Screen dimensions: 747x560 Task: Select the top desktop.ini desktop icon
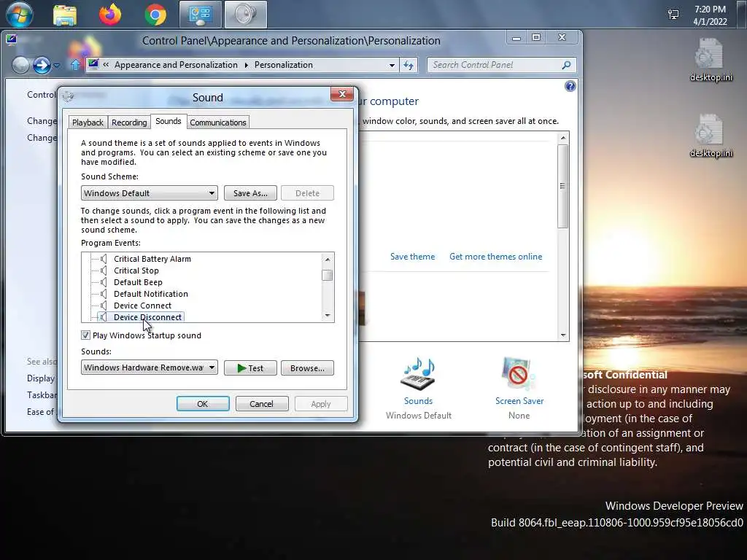[x=711, y=60]
